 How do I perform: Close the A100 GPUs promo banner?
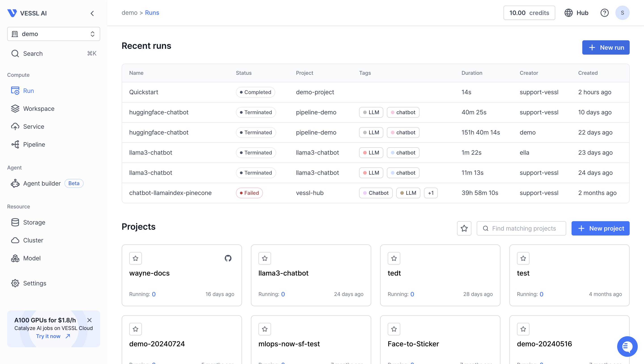(x=89, y=320)
